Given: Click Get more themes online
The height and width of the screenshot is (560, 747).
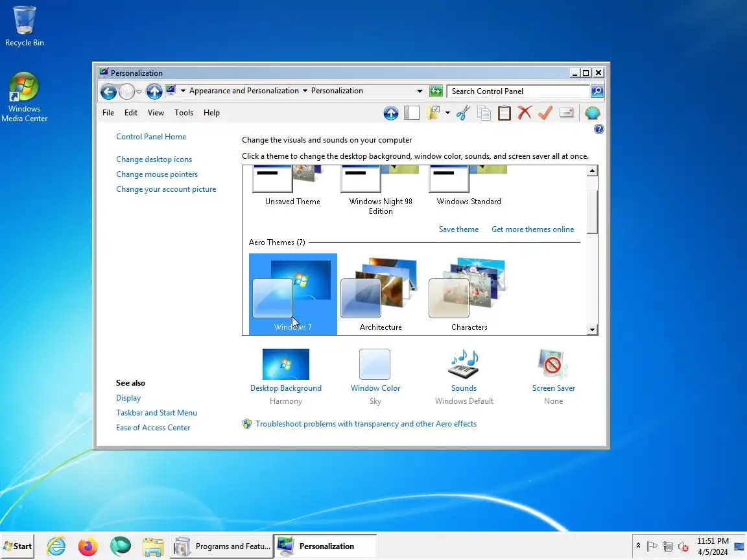Looking at the screenshot, I should [532, 229].
